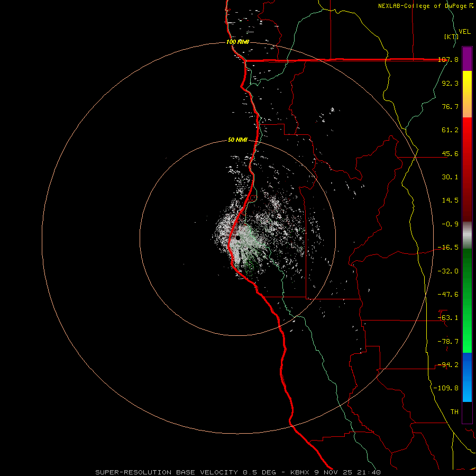This screenshot has height=476, width=476.
Task: Click the gray near-zero segment of color bar
Action: pyautogui.click(x=467, y=235)
